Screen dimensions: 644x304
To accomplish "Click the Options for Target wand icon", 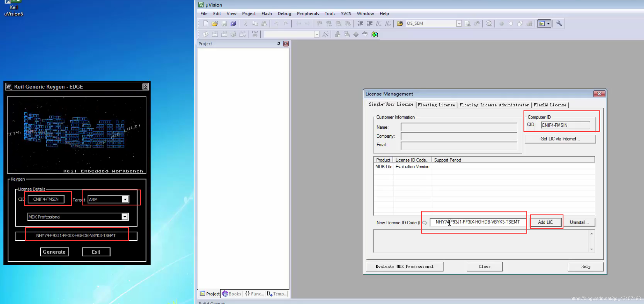I will [x=326, y=34].
